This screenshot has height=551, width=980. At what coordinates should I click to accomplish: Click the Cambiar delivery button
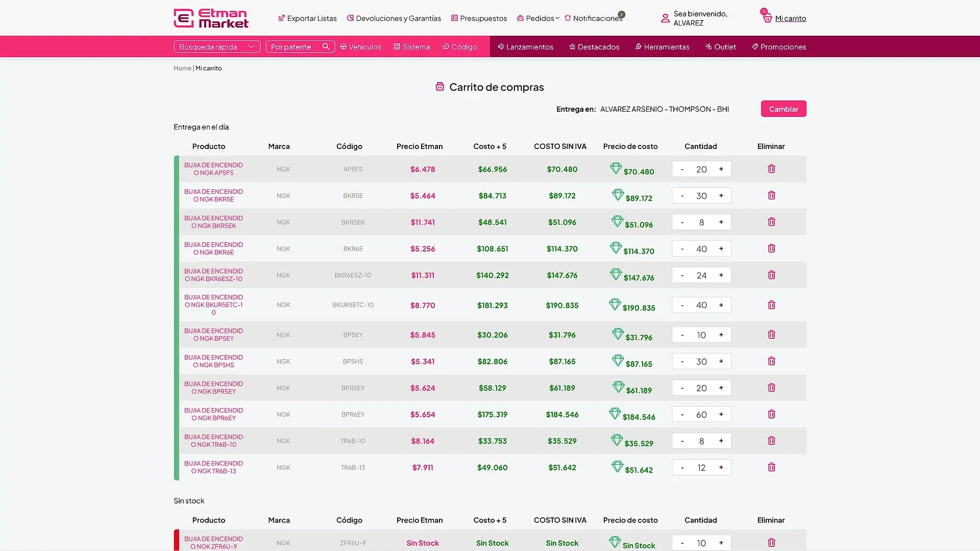point(783,109)
